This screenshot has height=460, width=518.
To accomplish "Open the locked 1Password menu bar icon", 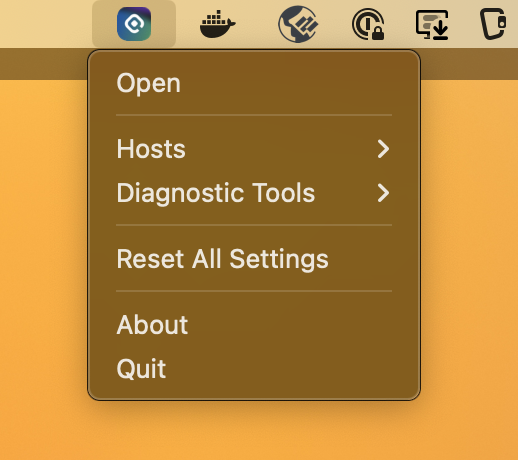I will (x=368, y=24).
